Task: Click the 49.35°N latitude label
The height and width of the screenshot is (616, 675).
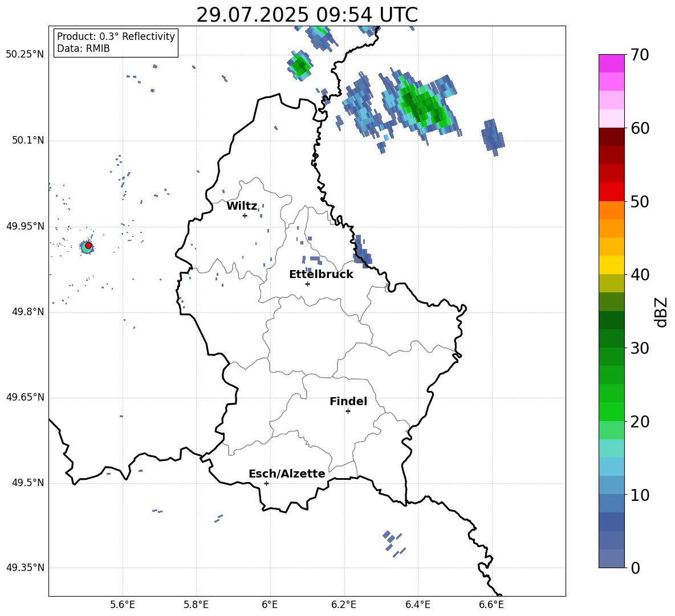Action: click(x=25, y=568)
